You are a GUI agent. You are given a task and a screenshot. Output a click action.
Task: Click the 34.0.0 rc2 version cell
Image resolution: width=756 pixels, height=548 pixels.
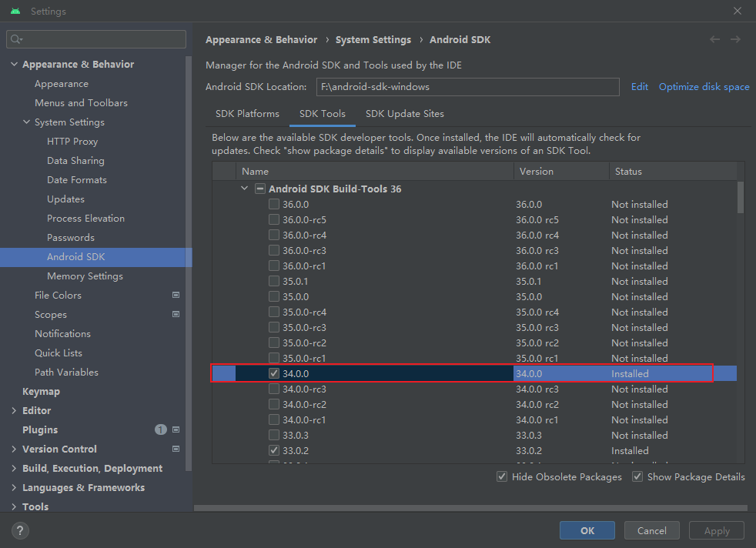(x=537, y=404)
